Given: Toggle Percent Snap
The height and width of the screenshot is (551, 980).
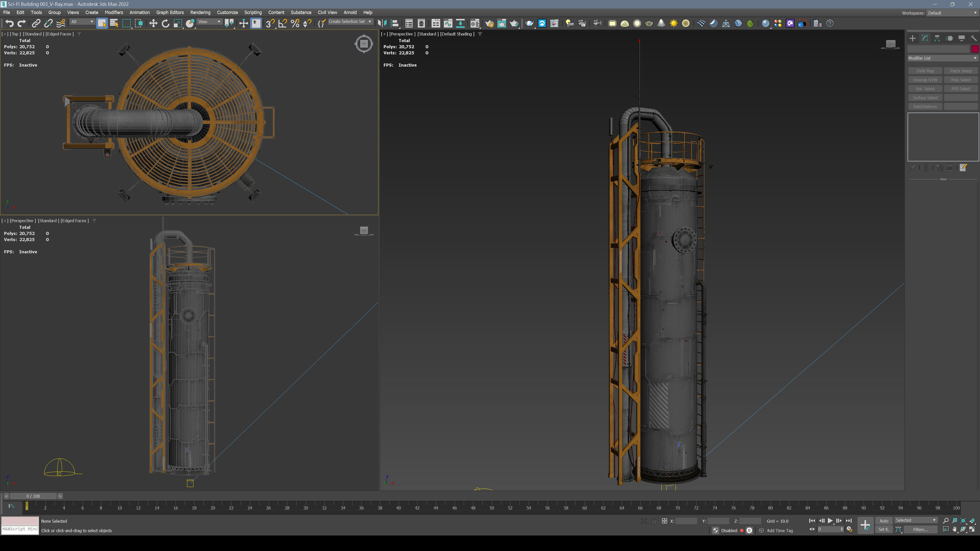Looking at the screenshot, I should coord(295,23).
